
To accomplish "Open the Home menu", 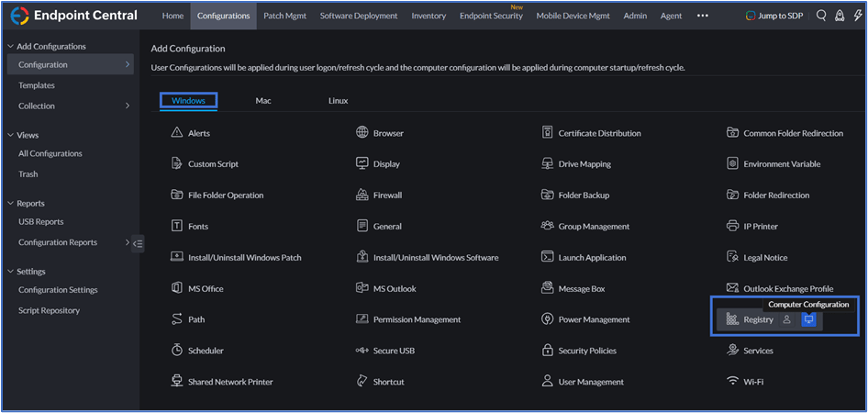I will tap(172, 16).
